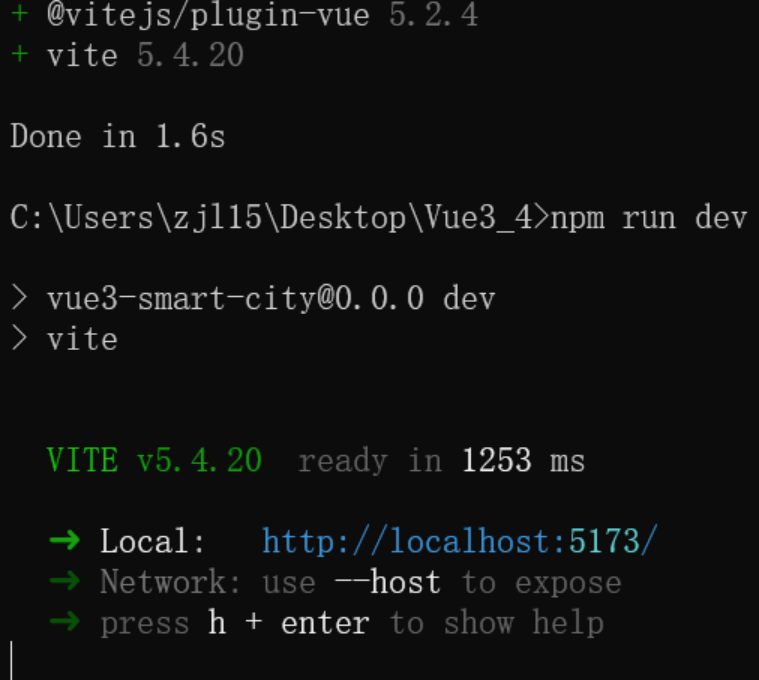Click the green arrow beside Local
Viewport: 759px width, 680px height.
64,540
